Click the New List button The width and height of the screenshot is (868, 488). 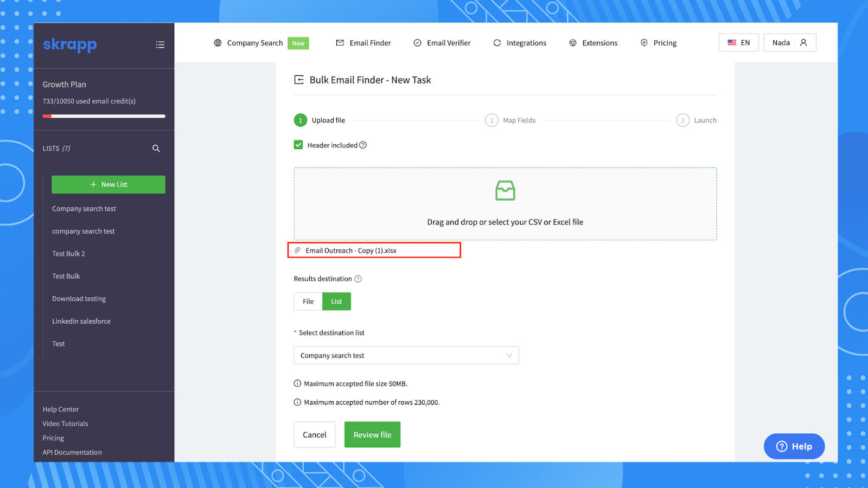pyautogui.click(x=108, y=184)
